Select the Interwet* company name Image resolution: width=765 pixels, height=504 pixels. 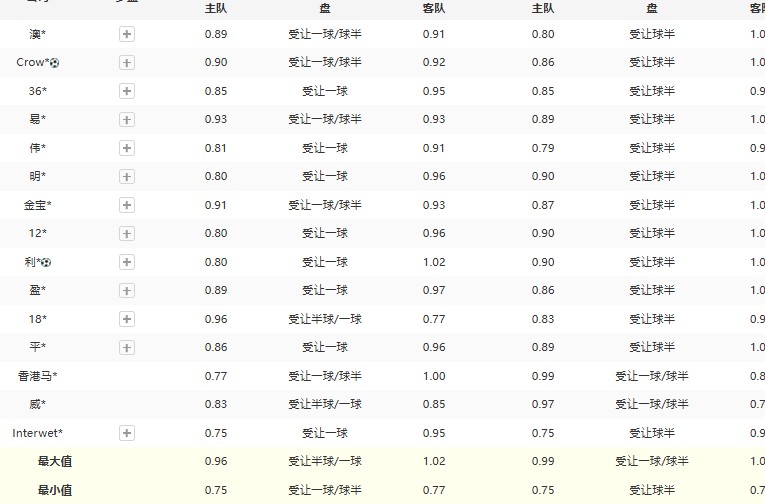(37, 433)
